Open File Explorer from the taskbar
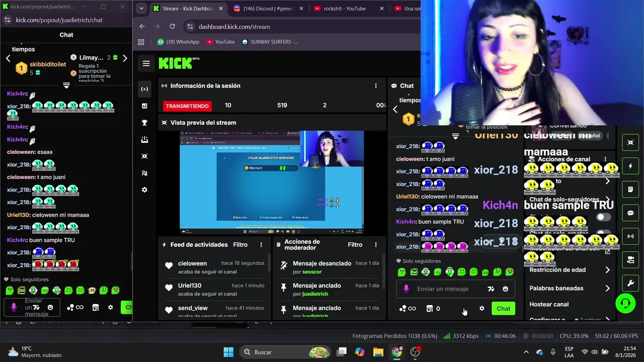This screenshot has height=362, width=644. [x=378, y=352]
